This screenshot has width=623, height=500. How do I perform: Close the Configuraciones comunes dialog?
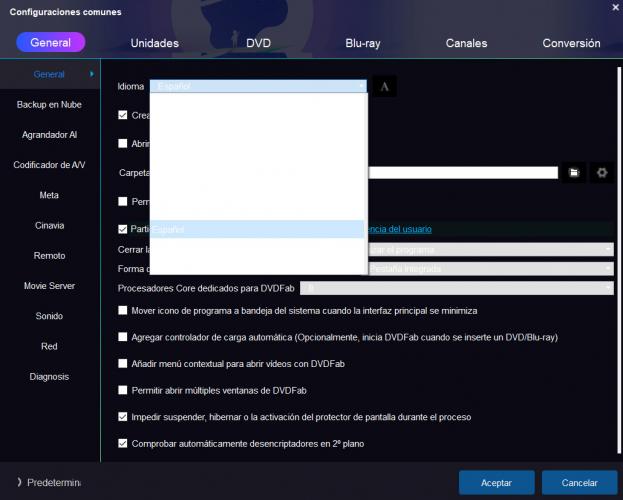(615, 7)
